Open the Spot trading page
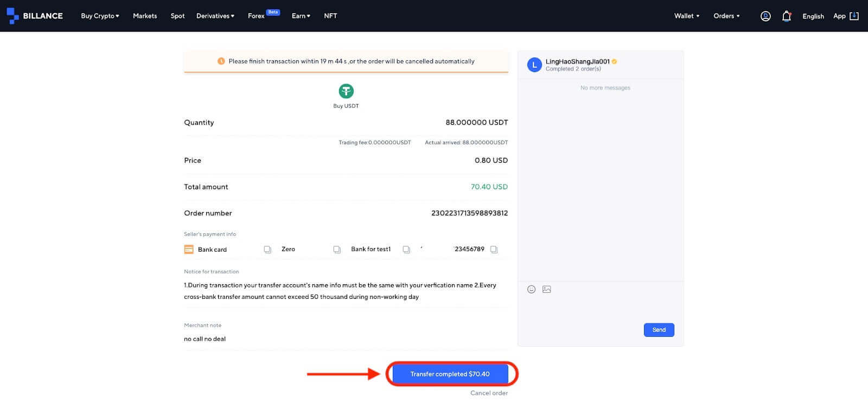Screen dimensions: 868x416 pyautogui.click(x=177, y=16)
